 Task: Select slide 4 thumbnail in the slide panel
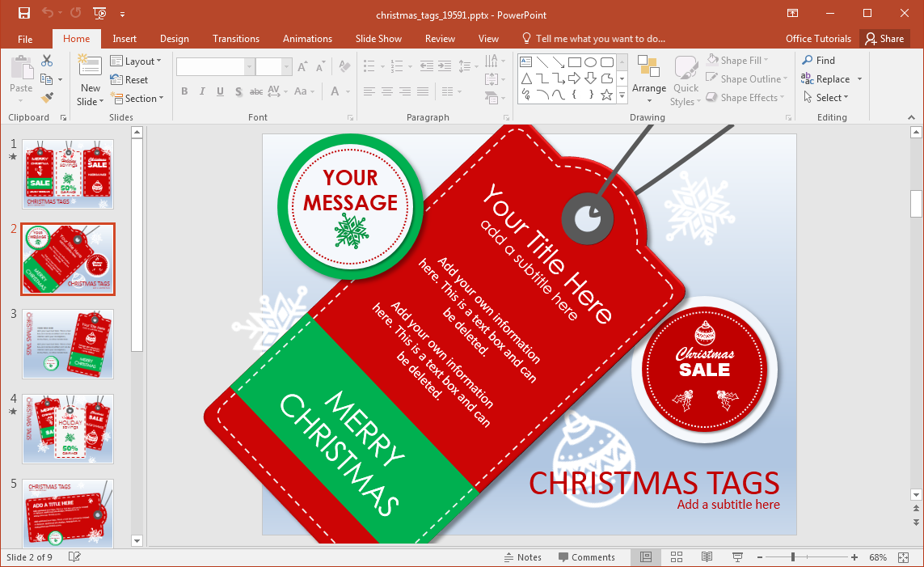pos(68,429)
